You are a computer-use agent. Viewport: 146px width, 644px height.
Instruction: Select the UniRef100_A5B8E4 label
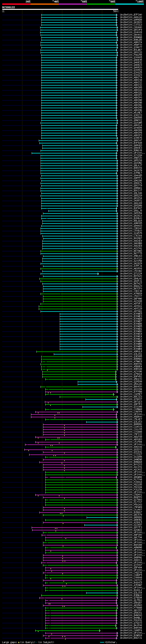[x=131, y=366]
